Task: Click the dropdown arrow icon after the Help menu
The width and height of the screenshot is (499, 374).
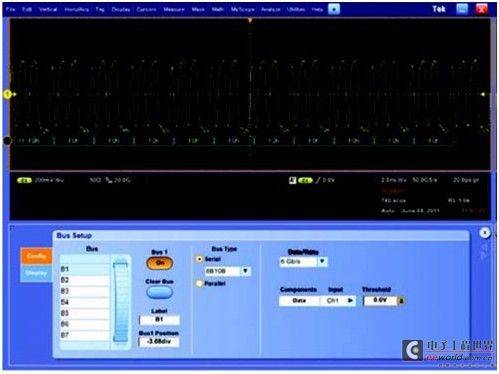Action: tap(334, 9)
